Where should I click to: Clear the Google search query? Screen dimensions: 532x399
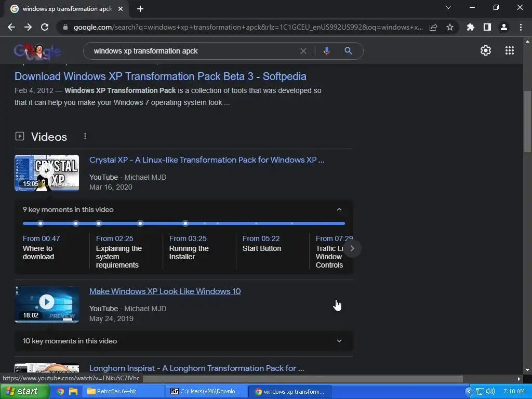click(303, 51)
